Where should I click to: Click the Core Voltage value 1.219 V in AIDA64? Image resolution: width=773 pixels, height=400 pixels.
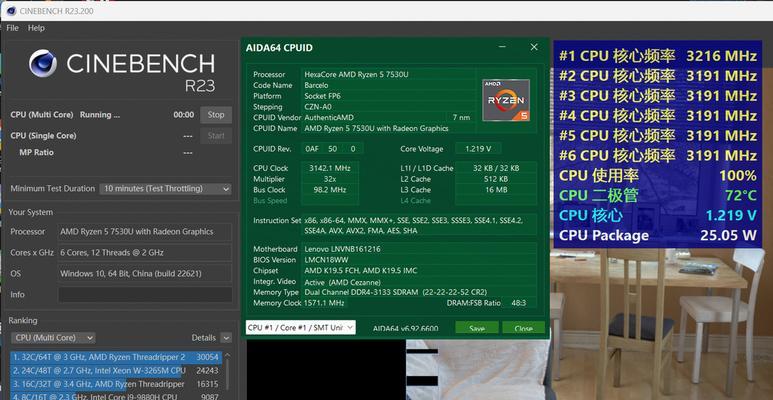coord(478,149)
